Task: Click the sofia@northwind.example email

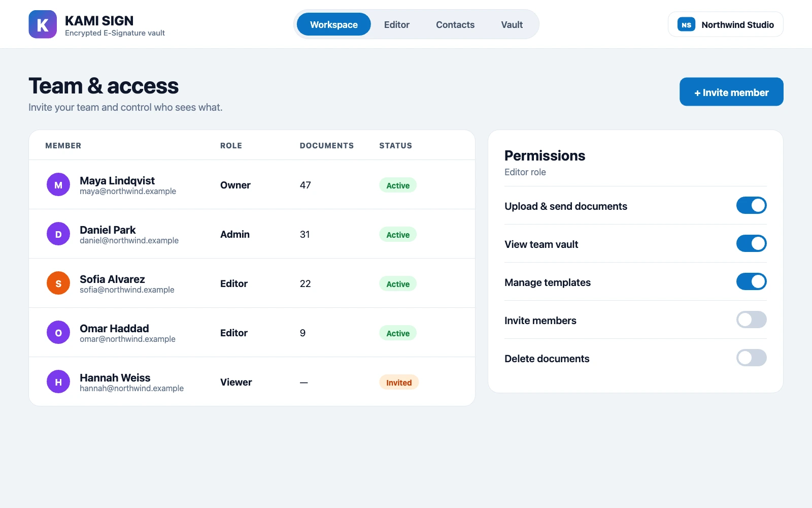Action: point(127,290)
